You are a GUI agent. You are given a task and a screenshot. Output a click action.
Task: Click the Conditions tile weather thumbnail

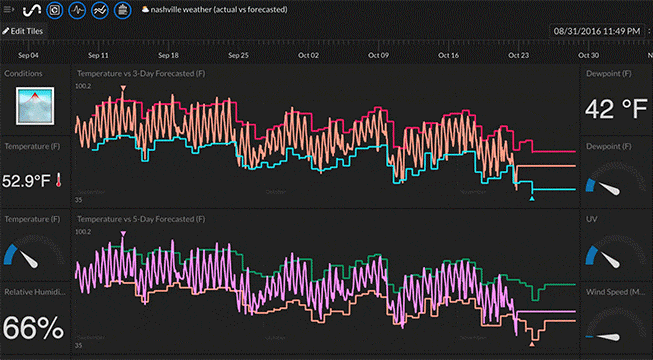click(35, 106)
